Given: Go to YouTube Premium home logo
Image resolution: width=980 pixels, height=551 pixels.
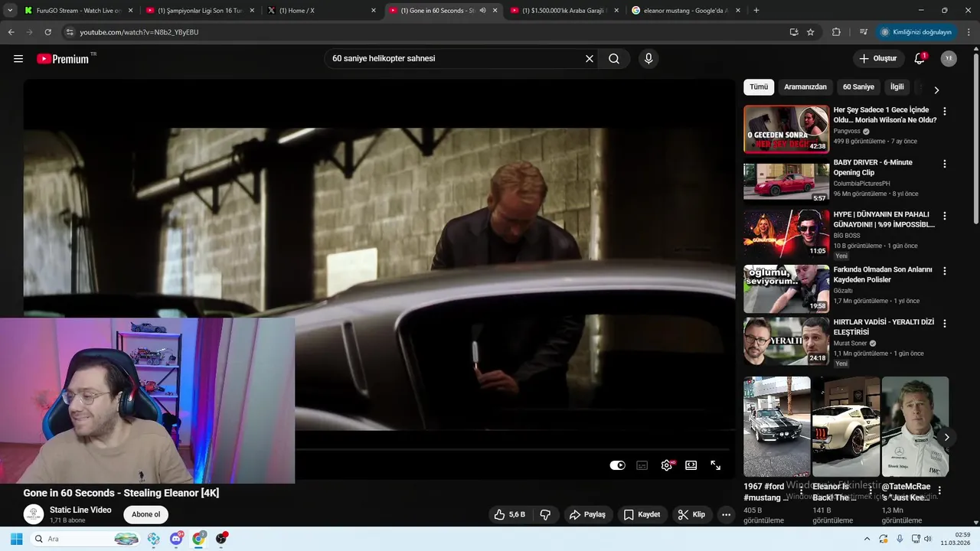Looking at the screenshot, I should (x=63, y=59).
